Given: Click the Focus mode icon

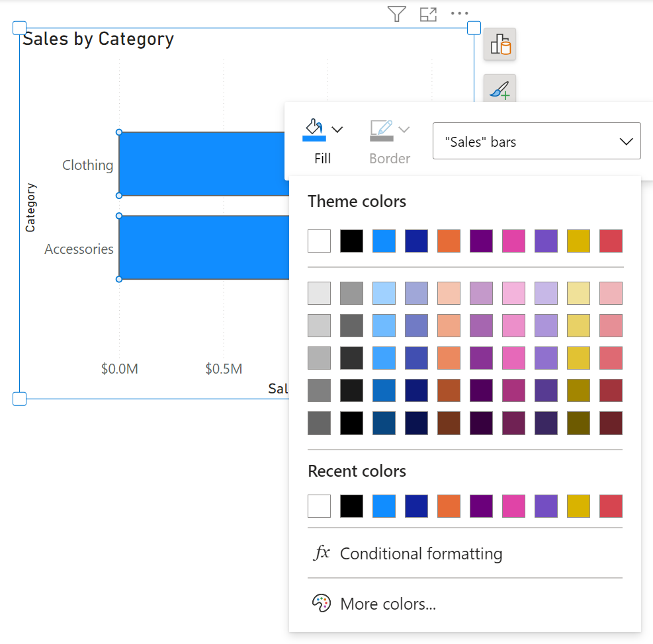Looking at the screenshot, I should coord(428,14).
